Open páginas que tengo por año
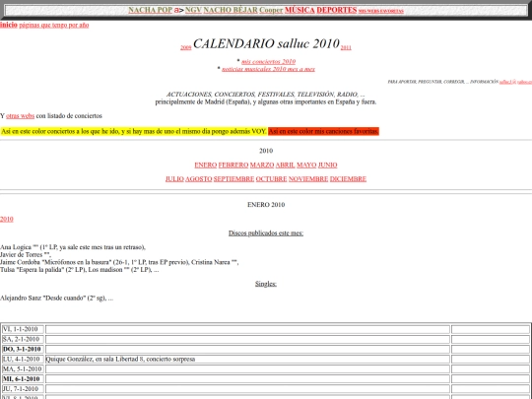 pyautogui.click(x=54, y=25)
